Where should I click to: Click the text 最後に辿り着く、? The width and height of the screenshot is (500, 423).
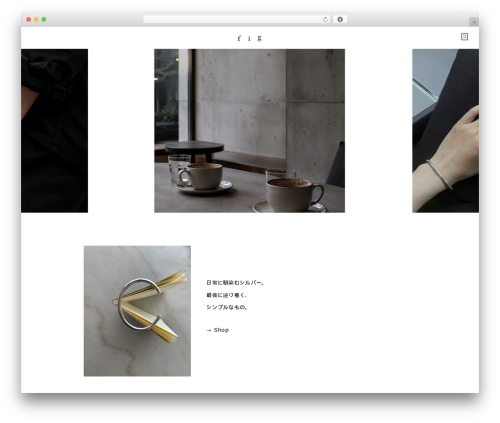point(227,295)
